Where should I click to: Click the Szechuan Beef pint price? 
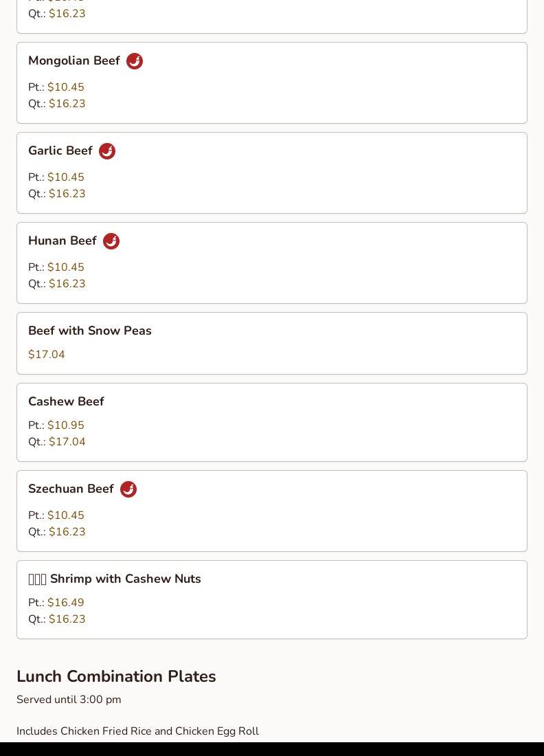[x=66, y=515]
